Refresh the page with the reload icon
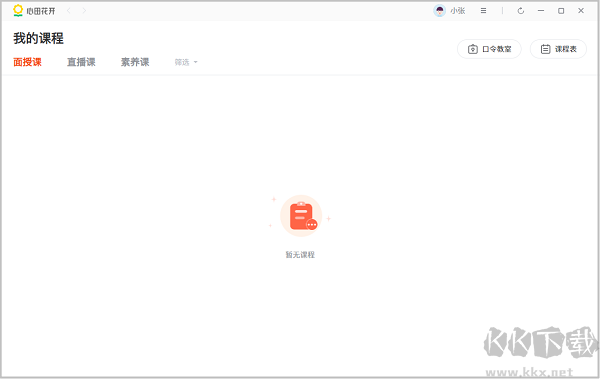 521,11
